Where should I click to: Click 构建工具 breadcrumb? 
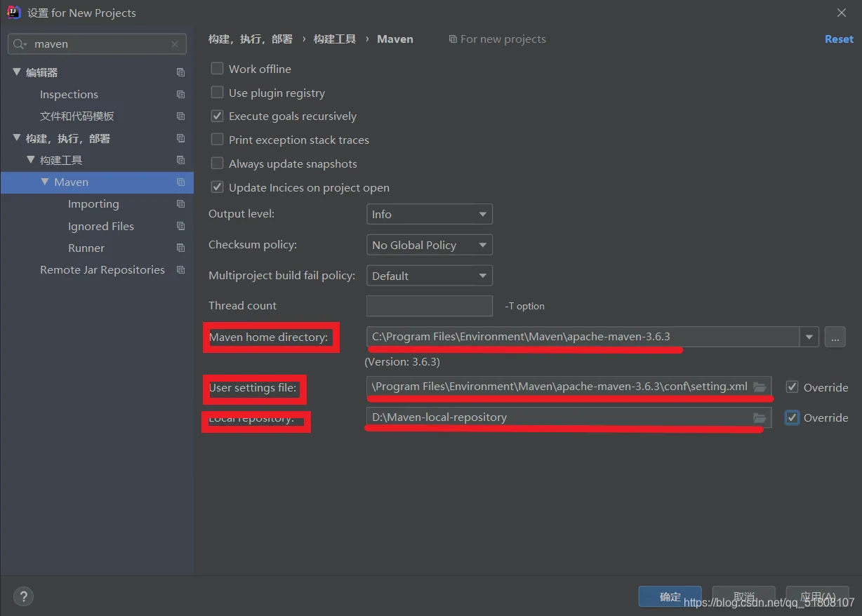(335, 39)
